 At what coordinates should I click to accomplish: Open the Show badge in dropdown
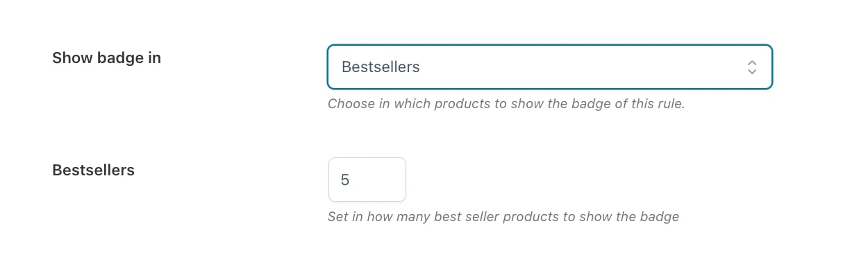coord(549,67)
